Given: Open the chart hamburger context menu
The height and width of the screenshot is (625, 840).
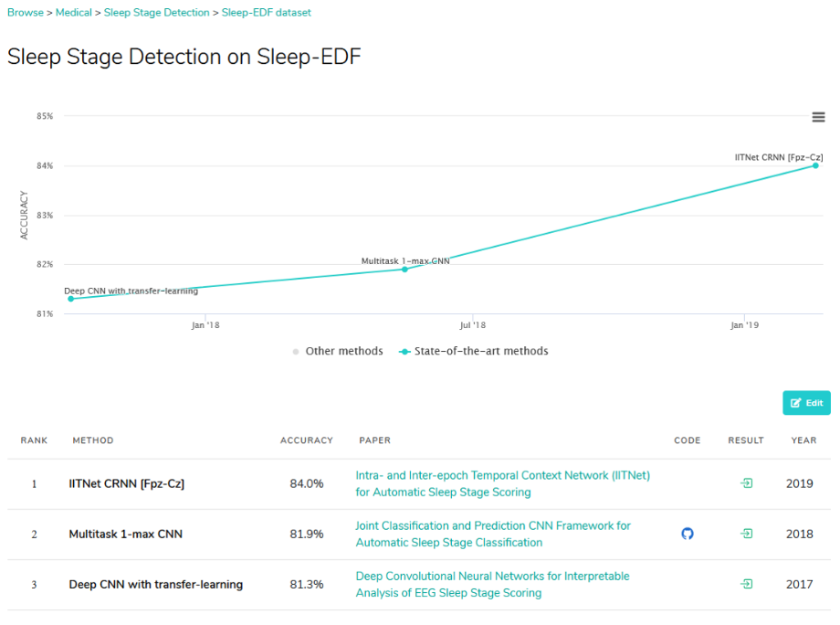Looking at the screenshot, I should tap(818, 117).
